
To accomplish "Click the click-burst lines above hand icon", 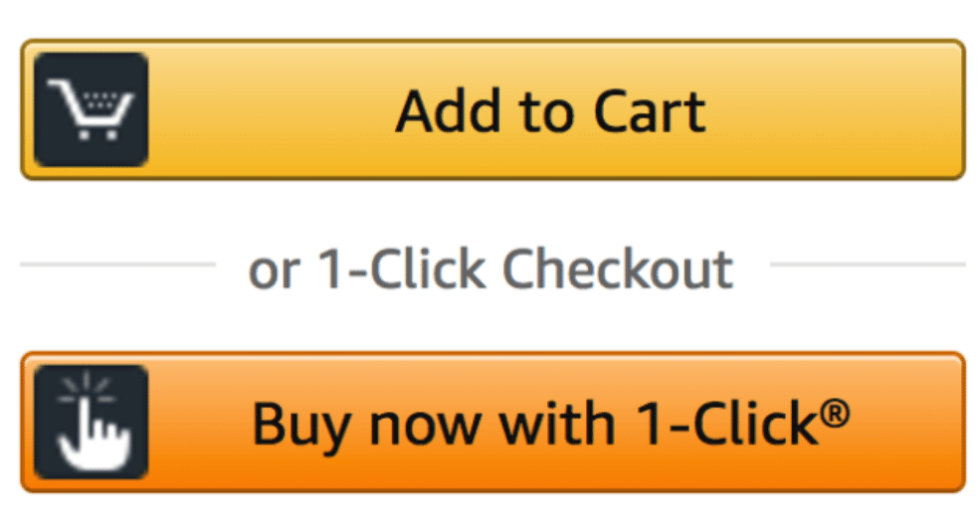I will pos(87,388).
